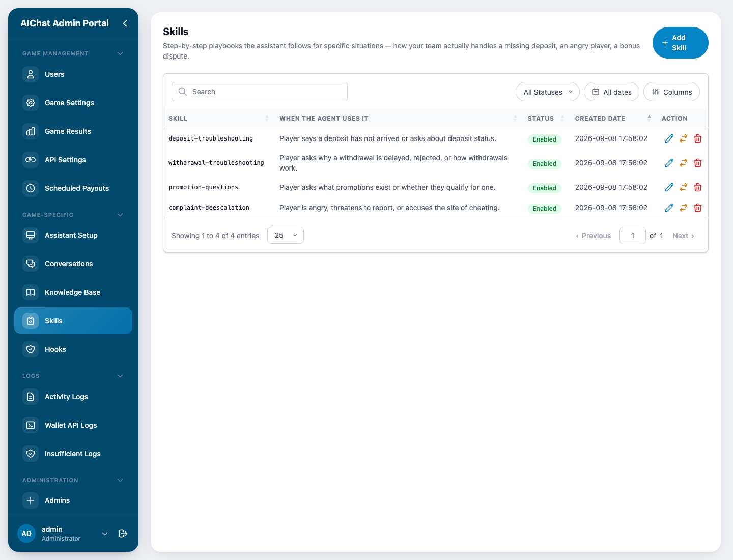Open the Knowledge Base section
This screenshot has width=733, height=560.
click(73, 292)
